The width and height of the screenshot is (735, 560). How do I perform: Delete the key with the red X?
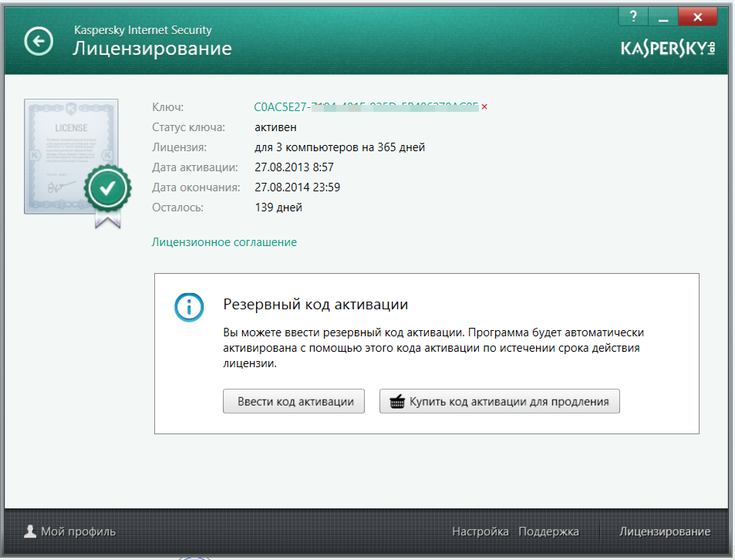click(484, 107)
